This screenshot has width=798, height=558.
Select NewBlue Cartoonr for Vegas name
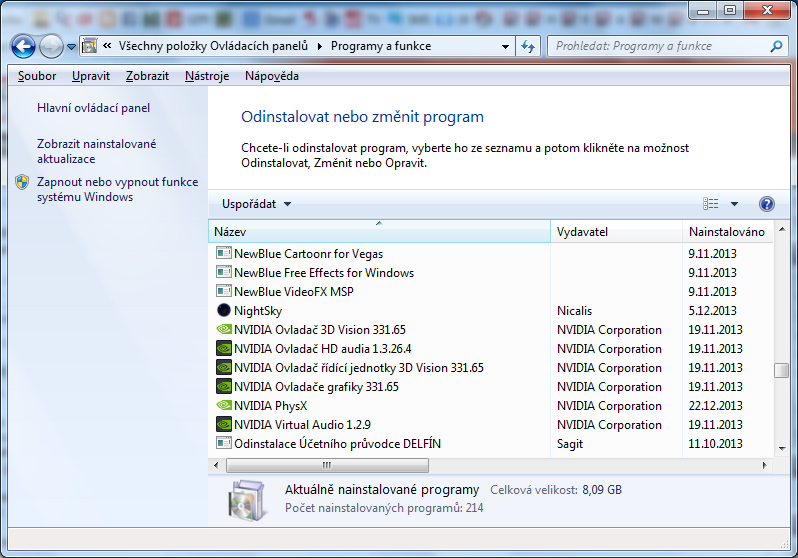308,254
